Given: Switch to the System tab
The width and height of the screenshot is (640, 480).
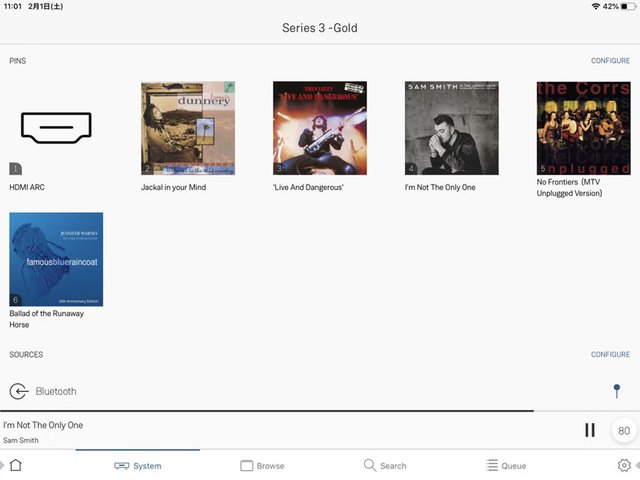Looking at the screenshot, I should pyautogui.click(x=138, y=465).
